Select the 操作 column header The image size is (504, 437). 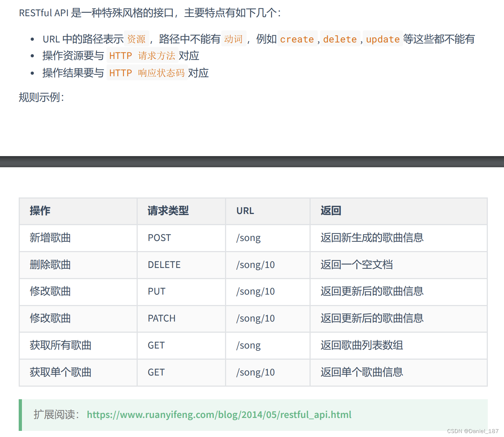(78, 211)
